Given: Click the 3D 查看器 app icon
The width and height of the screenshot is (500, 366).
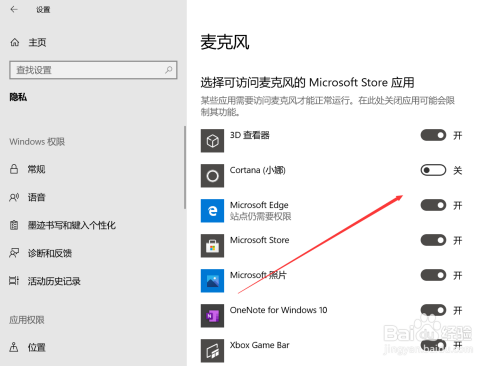Looking at the screenshot, I should point(212,141).
